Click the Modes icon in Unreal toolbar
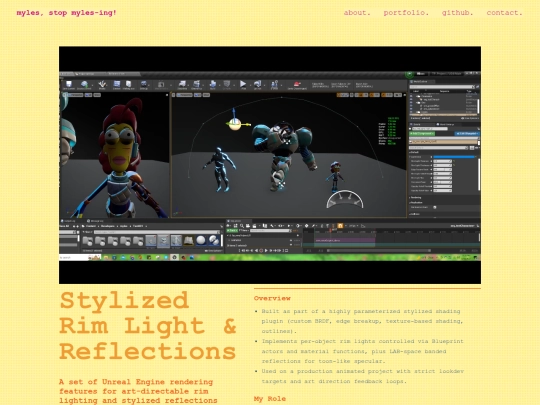 pos(102,84)
